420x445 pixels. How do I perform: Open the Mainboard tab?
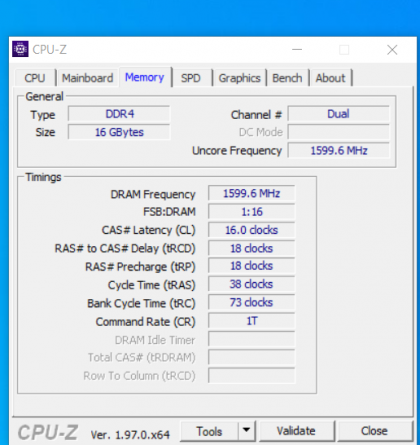(88, 78)
